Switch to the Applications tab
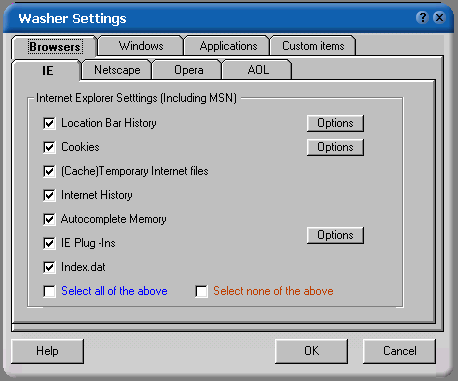 click(228, 46)
